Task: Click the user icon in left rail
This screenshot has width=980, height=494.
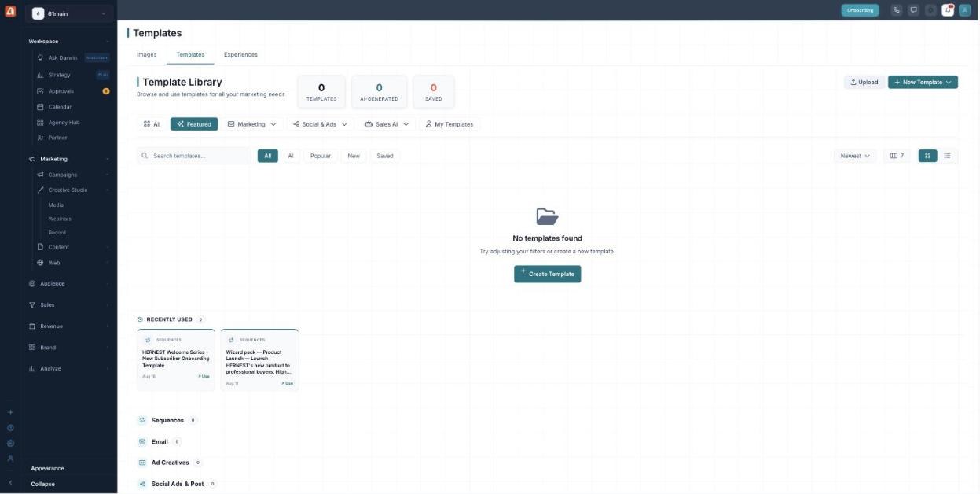Action: (10, 459)
